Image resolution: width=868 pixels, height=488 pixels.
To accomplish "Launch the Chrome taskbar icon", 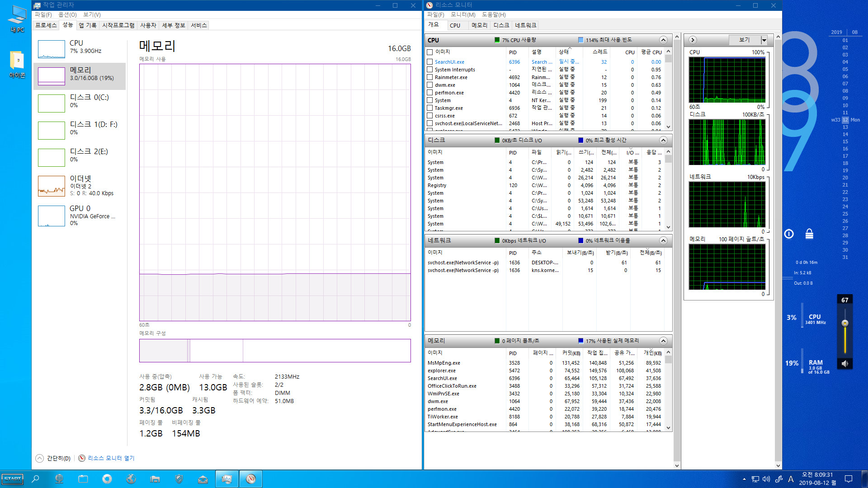I will click(x=107, y=479).
